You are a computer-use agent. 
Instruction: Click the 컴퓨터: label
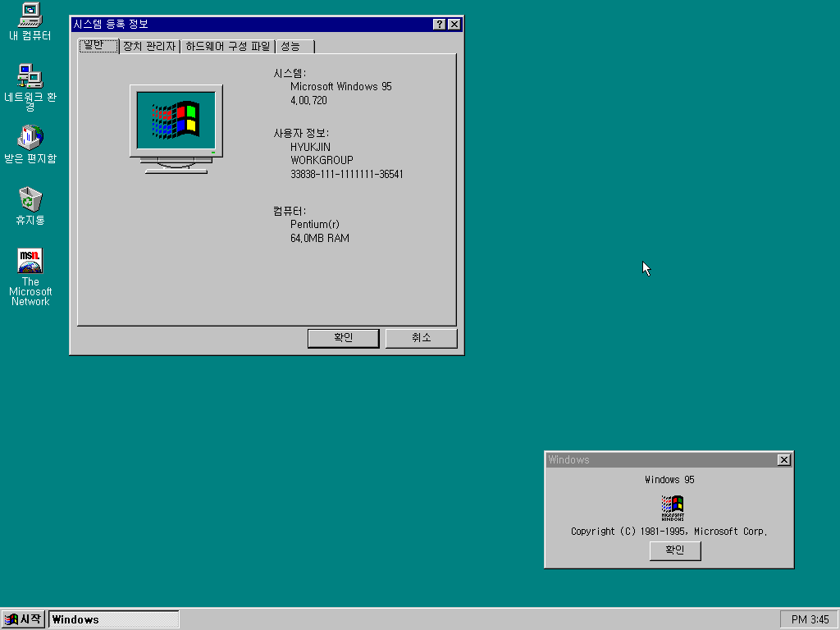290,211
